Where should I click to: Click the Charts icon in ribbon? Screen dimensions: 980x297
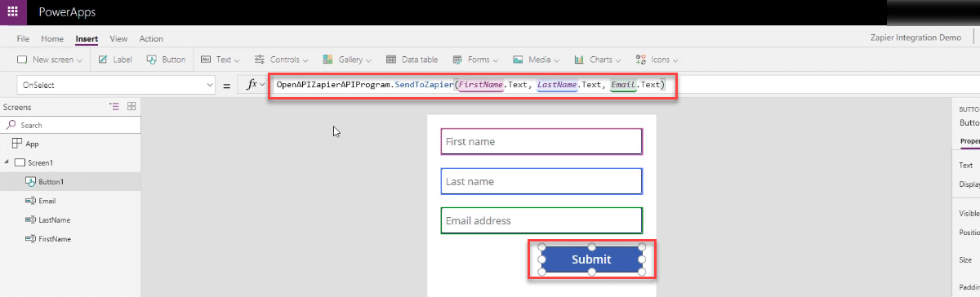coord(579,60)
